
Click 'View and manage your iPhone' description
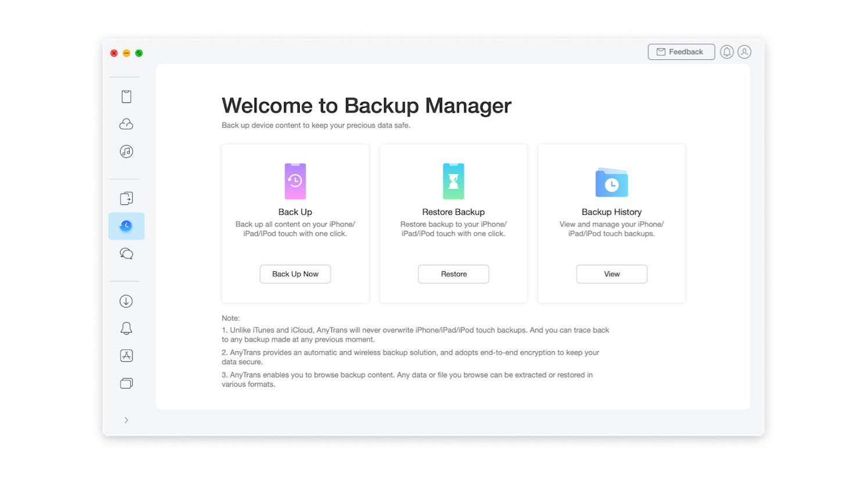pos(612,229)
